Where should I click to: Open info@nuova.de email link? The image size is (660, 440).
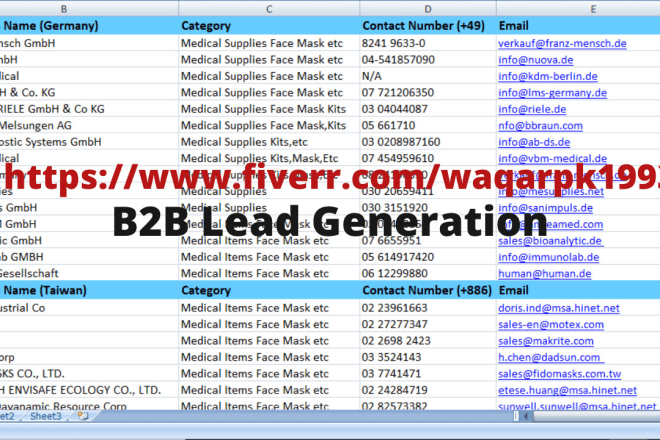536,60
